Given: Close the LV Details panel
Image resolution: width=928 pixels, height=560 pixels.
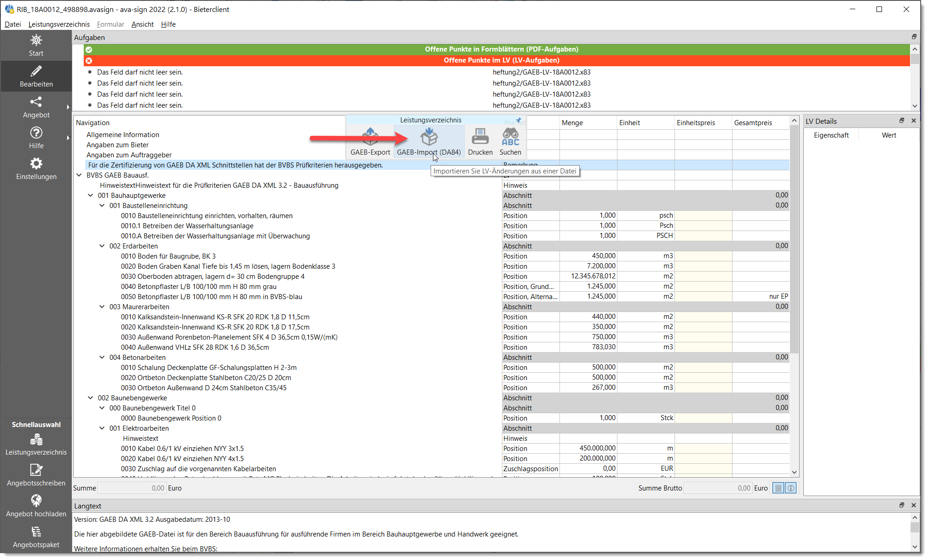Looking at the screenshot, I should coord(914,121).
